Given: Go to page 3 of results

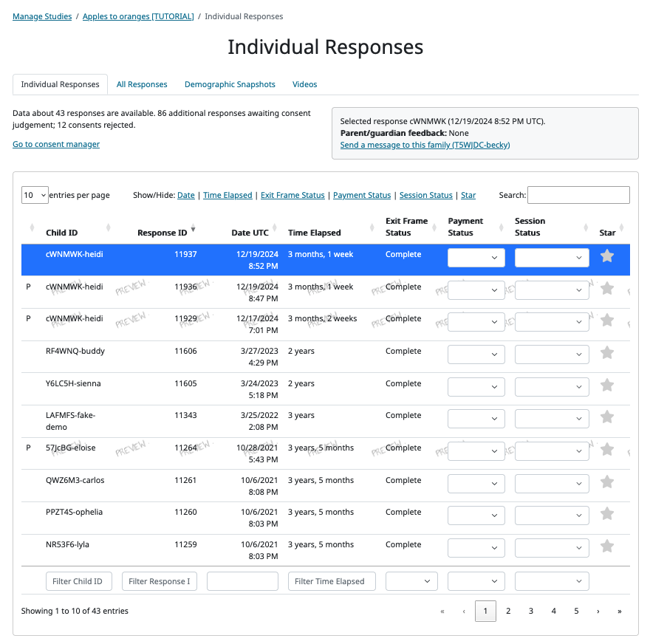Looking at the screenshot, I should 530,611.
